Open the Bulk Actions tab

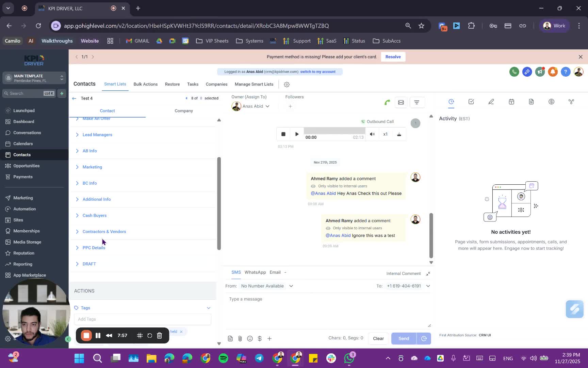click(x=146, y=84)
